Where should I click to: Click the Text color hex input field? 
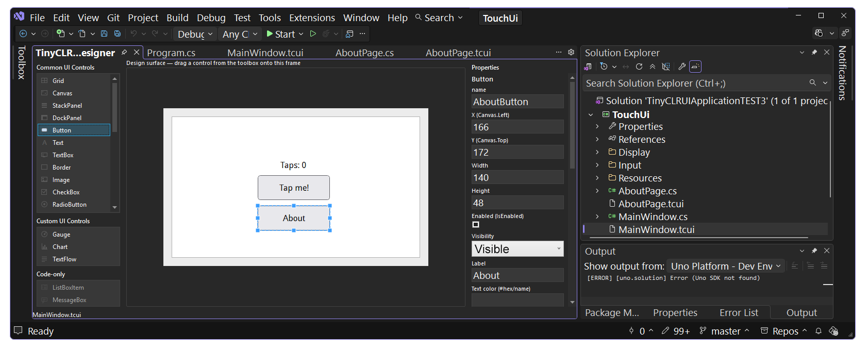click(518, 300)
